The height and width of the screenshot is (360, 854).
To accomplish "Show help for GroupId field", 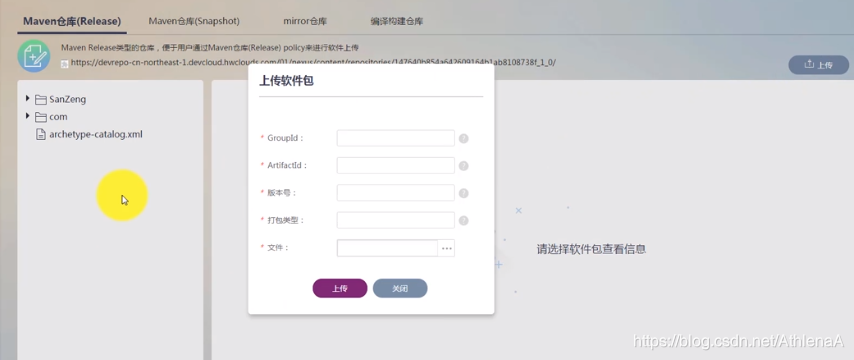I will 463,138.
